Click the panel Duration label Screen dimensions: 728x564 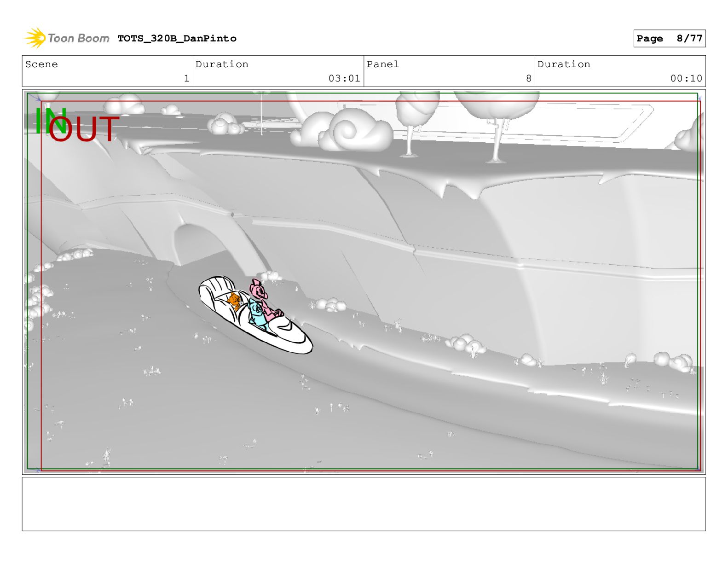point(564,64)
